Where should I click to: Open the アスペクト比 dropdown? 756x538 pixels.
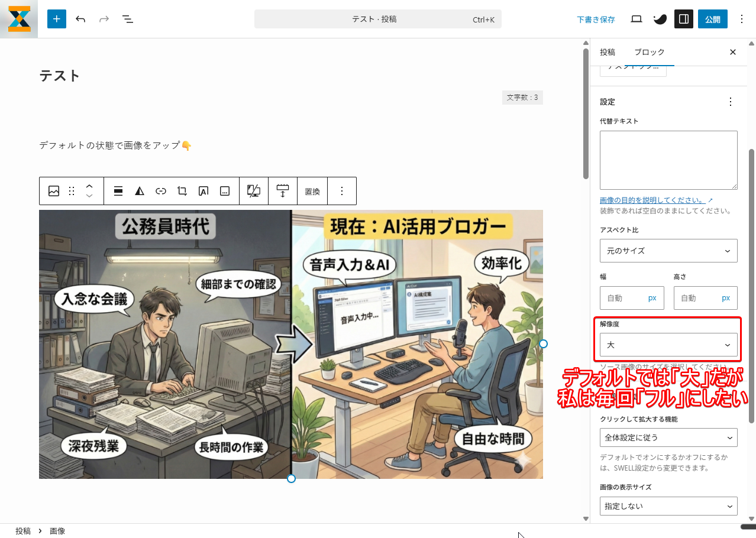[668, 251]
